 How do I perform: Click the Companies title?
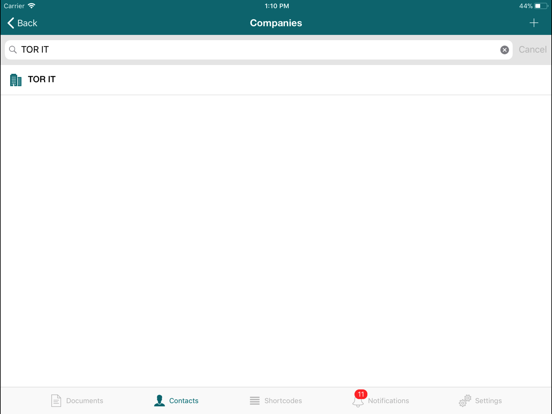click(276, 23)
